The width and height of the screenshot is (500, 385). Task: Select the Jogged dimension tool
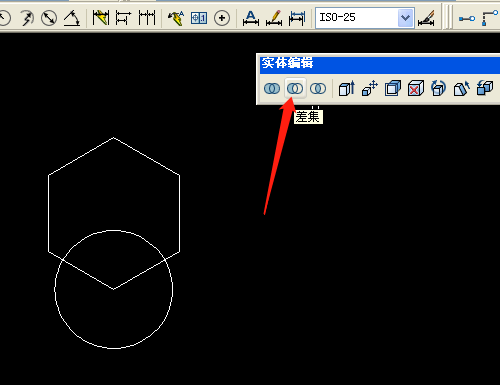(x=28, y=18)
